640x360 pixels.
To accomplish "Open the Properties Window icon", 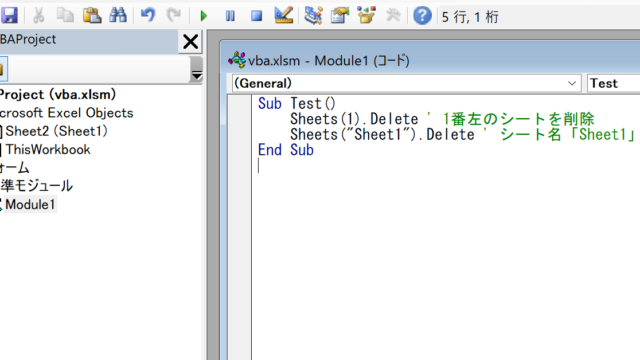I will point(340,16).
